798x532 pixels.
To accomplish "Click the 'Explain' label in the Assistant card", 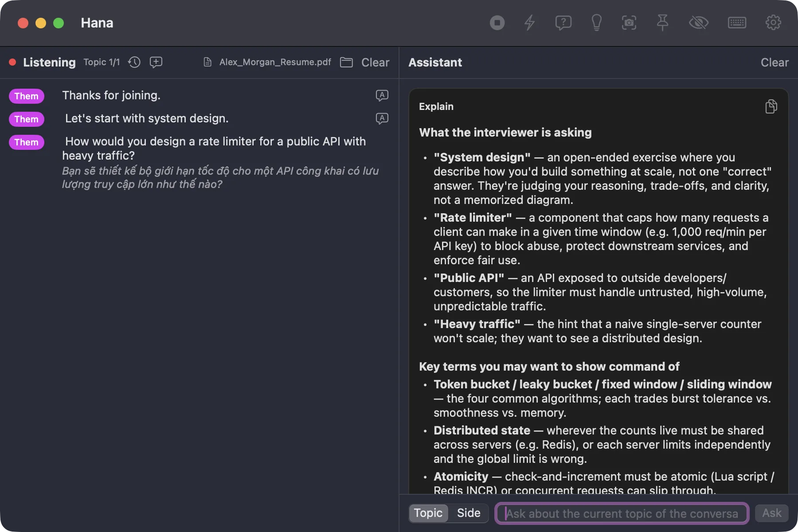I will tap(436, 106).
